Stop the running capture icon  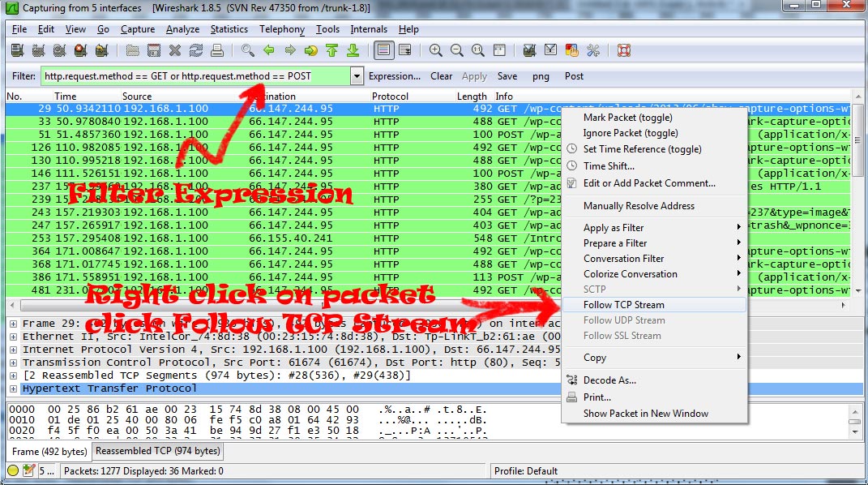[80, 51]
